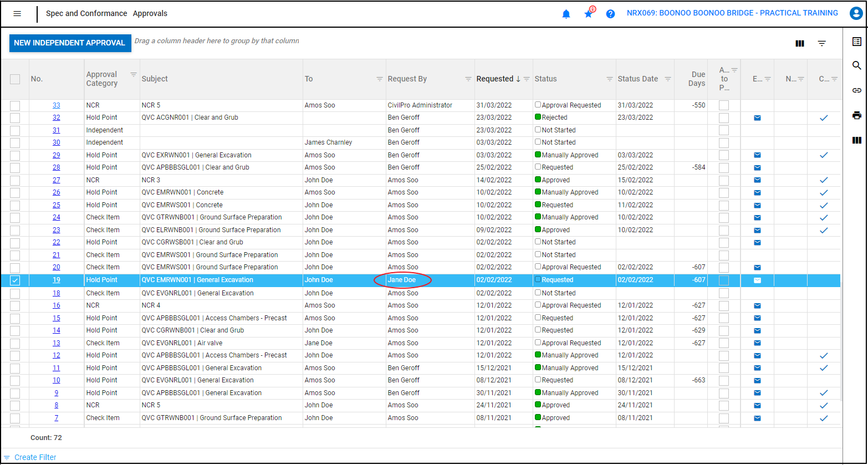This screenshot has width=868, height=465.
Task: Open the Request By column filter
Action: pyautogui.click(x=468, y=79)
